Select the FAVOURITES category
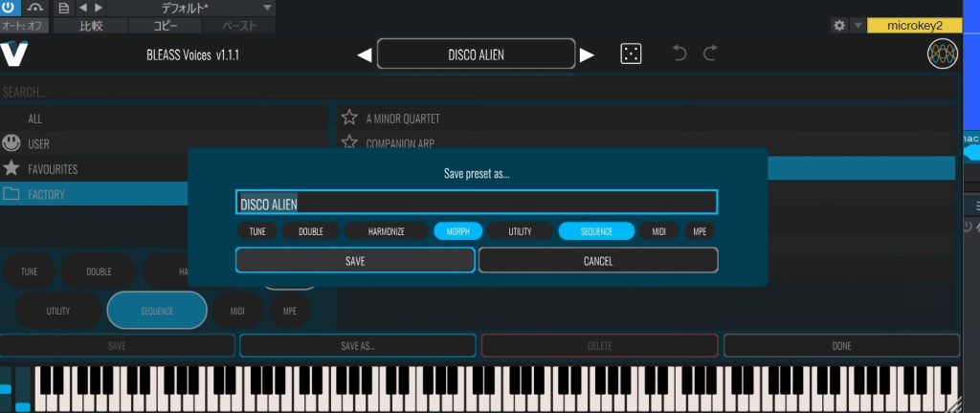The height and width of the screenshot is (413, 980). [53, 169]
